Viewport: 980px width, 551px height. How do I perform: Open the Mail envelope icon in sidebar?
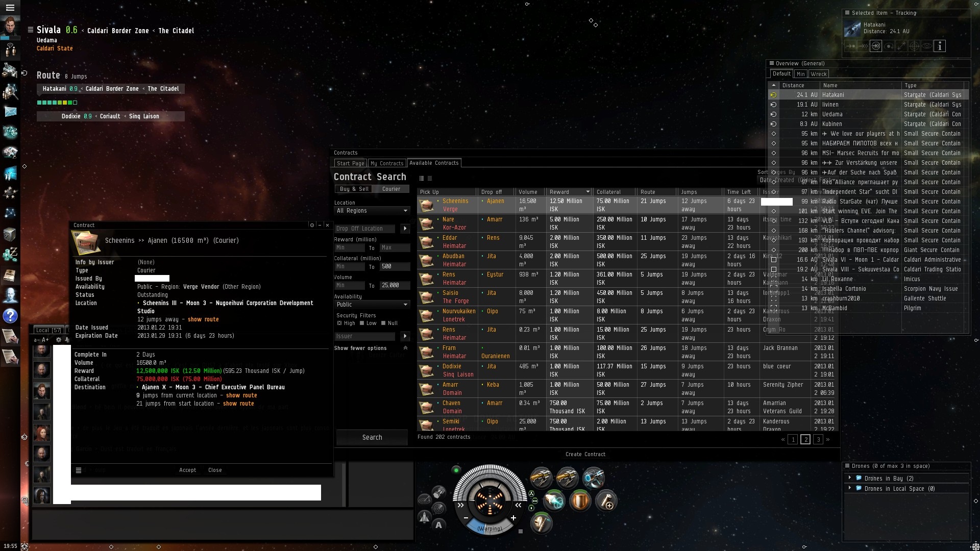(x=10, y=112)
